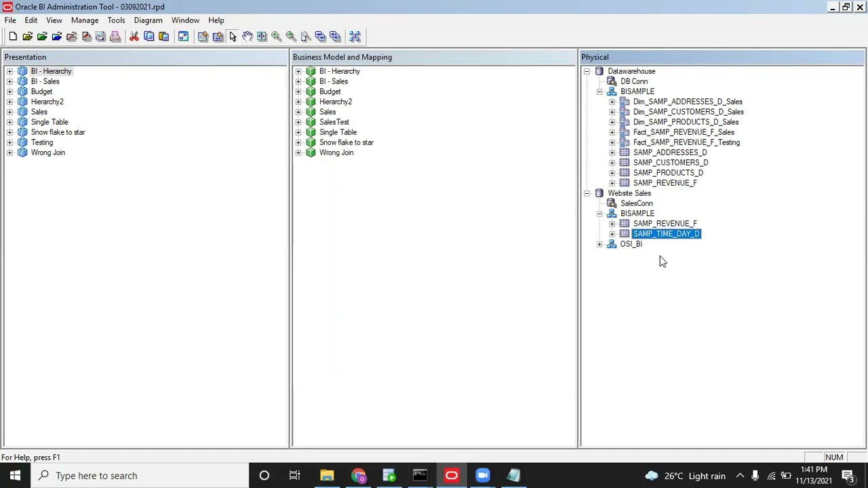Viewport: 868px width, 488px height.
Task: Click the OSI_BI schema icon
Action: (612, 244)
